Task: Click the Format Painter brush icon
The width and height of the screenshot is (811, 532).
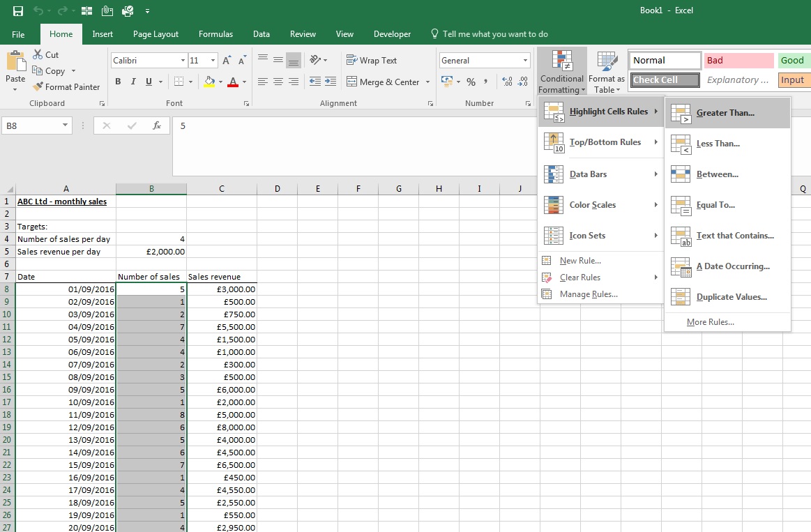Action: 38,87
